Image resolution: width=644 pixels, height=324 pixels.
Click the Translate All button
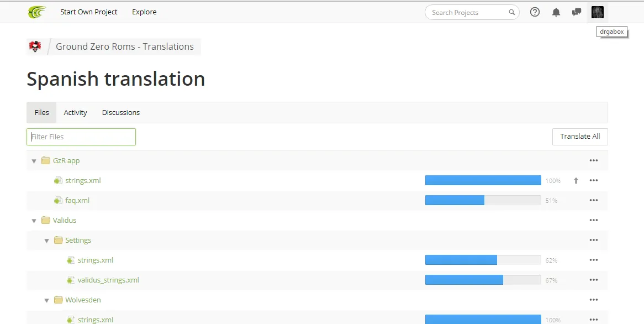580,137
